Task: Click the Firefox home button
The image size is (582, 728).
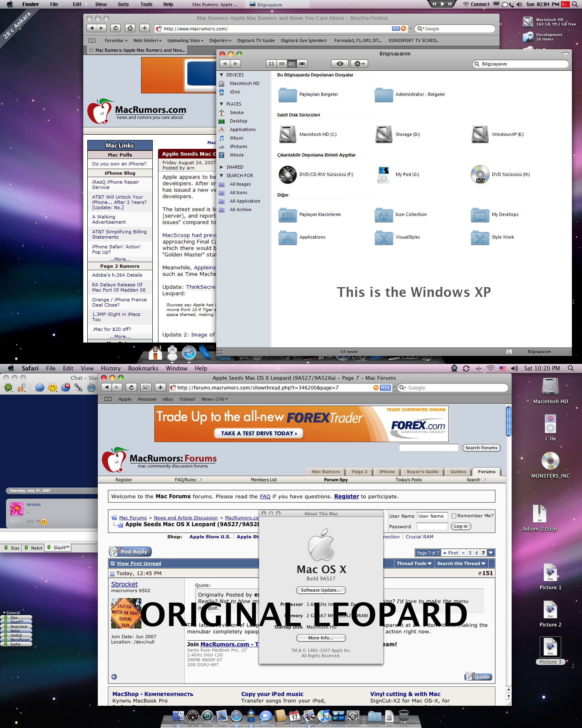Action: [130, 28]
